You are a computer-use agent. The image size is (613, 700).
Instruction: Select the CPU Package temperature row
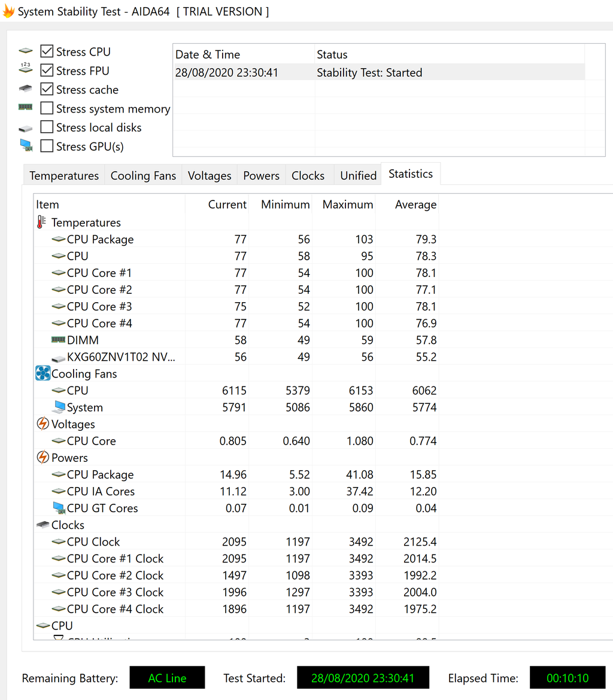coord(236,239)
